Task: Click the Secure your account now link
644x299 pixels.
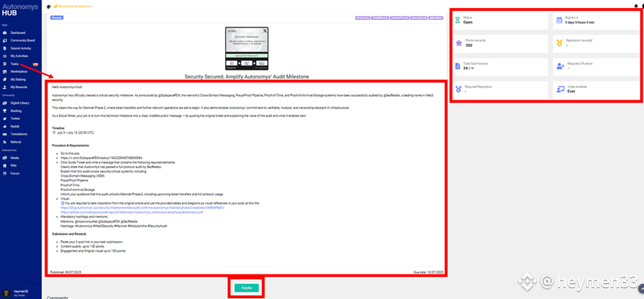Action: pos(73,7)
